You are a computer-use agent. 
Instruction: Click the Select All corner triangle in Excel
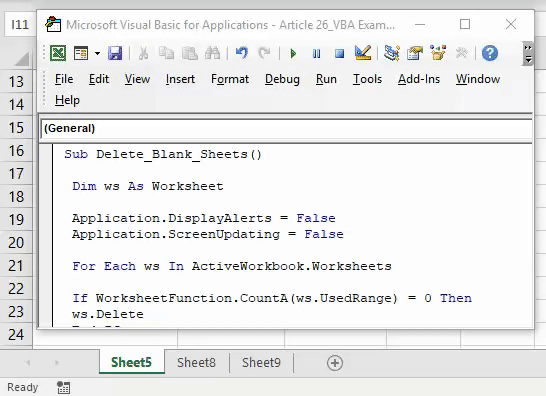click(x=22, y=58)
